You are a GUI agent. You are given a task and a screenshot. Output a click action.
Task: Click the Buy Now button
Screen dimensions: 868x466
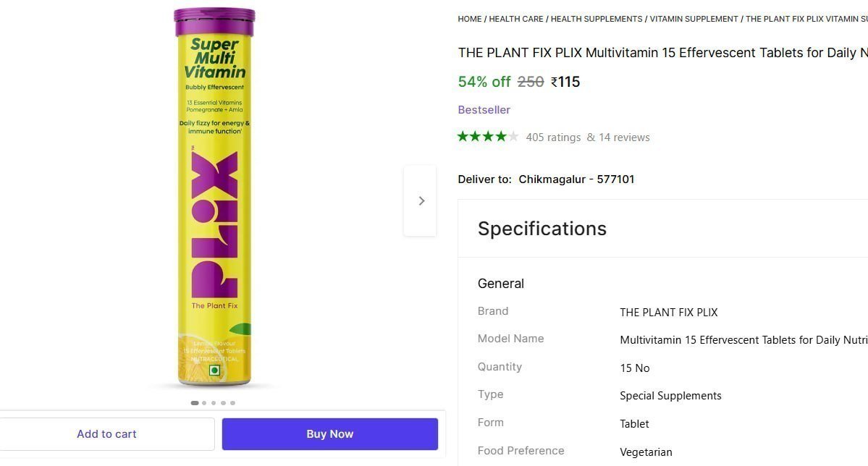(329, 433)
